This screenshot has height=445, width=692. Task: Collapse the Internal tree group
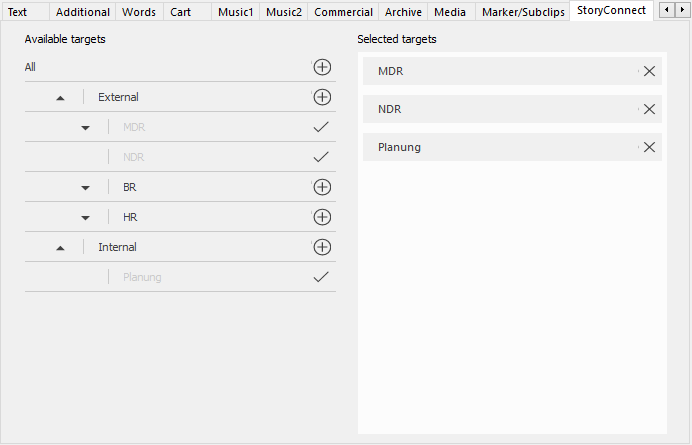[60, 248]
